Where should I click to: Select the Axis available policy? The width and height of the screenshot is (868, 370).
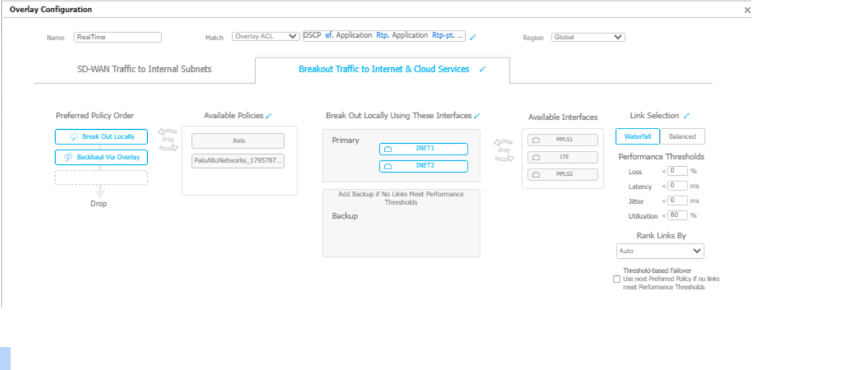pyautogui.click(x=238, y=141)
